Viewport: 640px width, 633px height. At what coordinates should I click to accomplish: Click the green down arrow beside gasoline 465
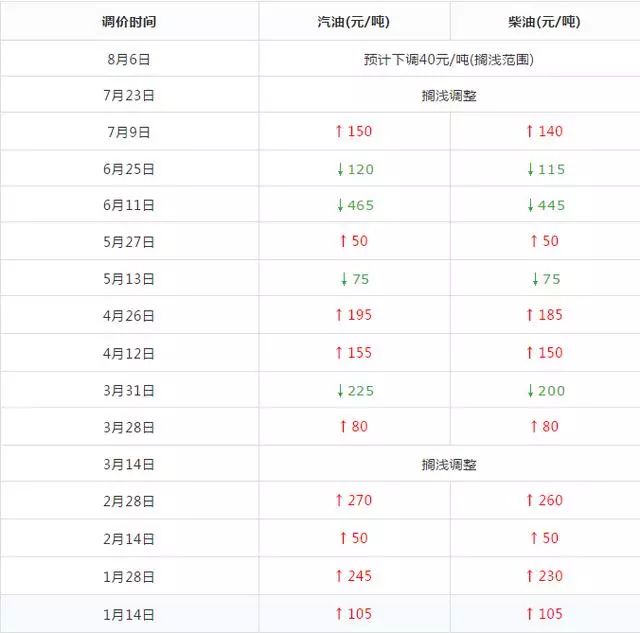[x=340, y=206]
